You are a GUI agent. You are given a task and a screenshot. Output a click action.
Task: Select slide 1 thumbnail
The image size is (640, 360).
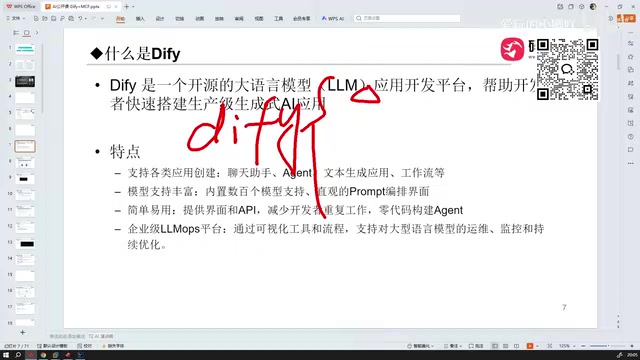[x=25, y=49]
